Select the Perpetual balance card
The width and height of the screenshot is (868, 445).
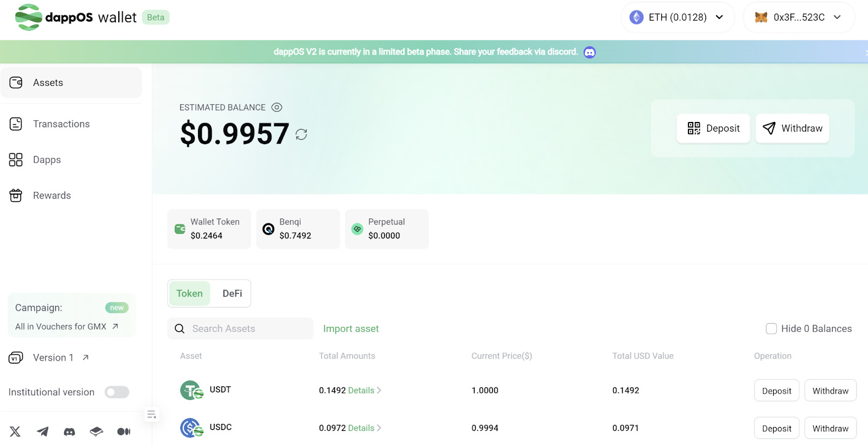(387, 229)
